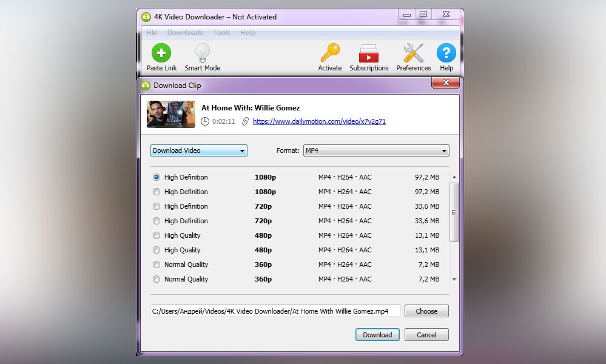The image size is (606, 364).
Task: Click the green Paste Link plus icon
Action: tap(161, 53)
